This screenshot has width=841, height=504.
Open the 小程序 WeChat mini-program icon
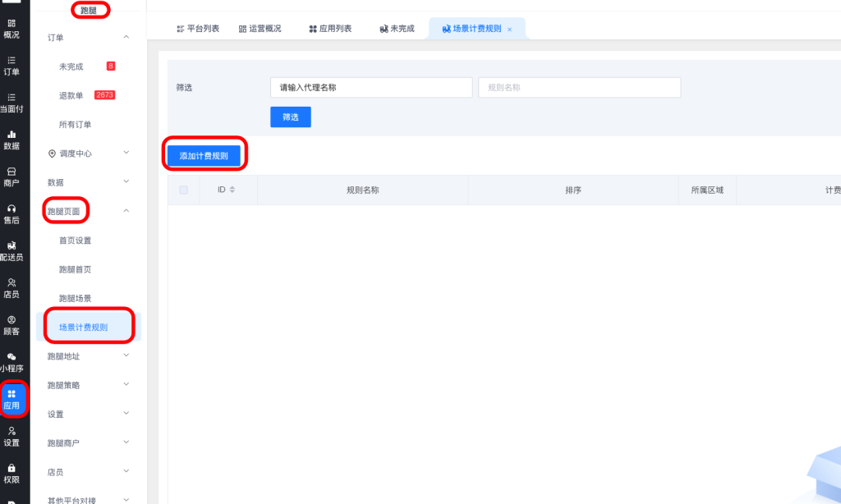coord(11,362)
